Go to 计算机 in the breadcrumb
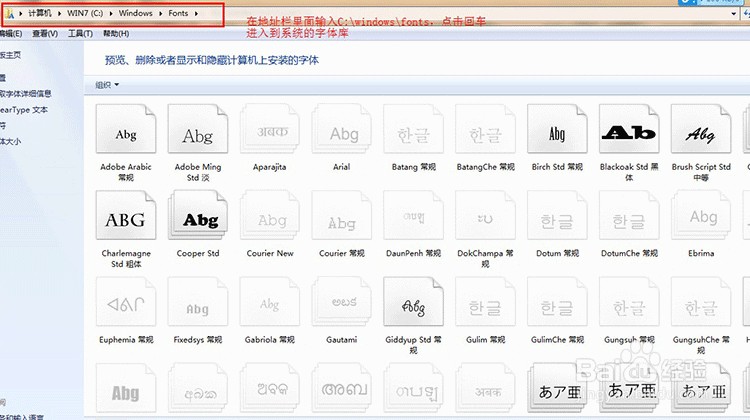 (40, 13)
